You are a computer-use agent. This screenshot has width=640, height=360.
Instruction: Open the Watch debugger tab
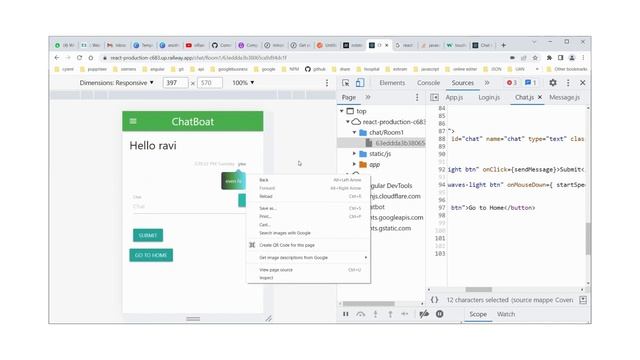pos(506,314)
